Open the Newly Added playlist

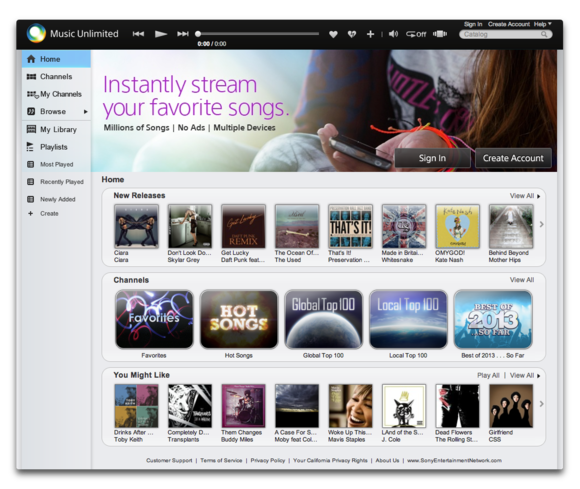click(56, 199)
